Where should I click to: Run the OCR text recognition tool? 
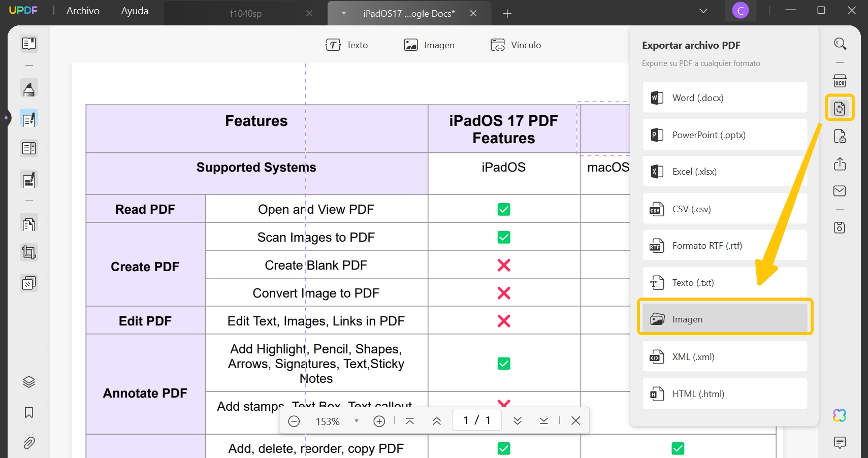point(840,81)
